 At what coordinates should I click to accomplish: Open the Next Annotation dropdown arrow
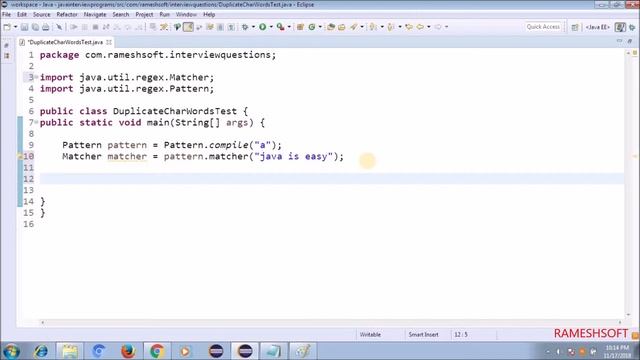(x=382, y=27)
